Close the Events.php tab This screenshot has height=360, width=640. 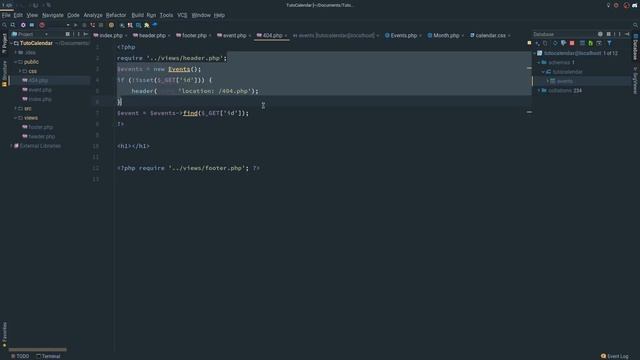(420, 36)
